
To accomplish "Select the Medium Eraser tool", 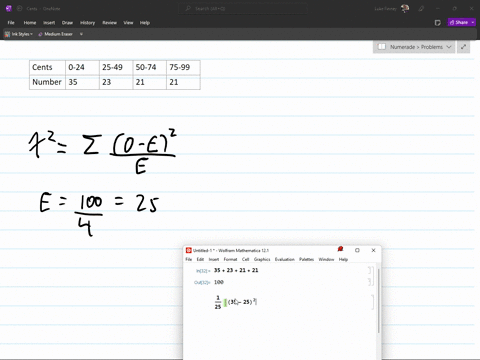I will click(55, 34).
